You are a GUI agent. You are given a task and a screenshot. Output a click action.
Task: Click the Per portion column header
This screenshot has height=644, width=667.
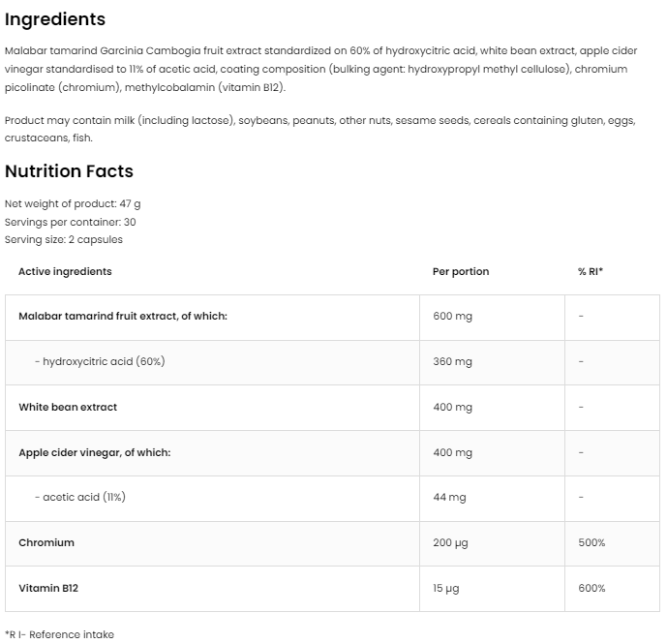click(x=461, y=271)
